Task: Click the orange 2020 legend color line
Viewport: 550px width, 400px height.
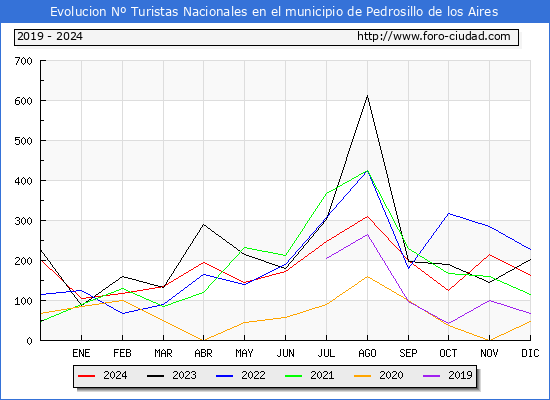Action: coord(363,376)
